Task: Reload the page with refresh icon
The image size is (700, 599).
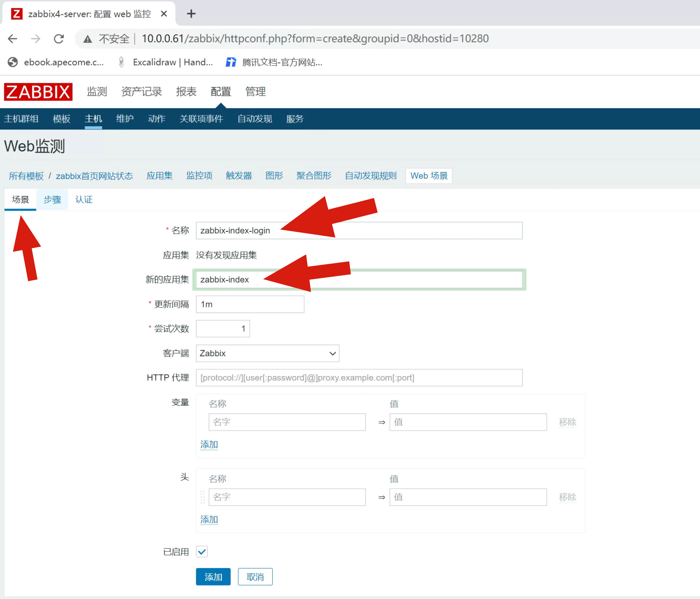Action: click(x=59, y=39)
